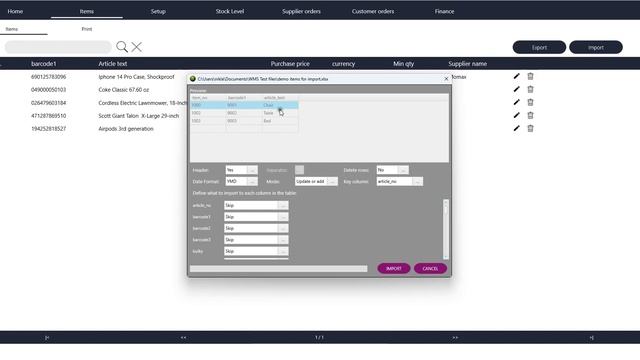This screenshot has height=360, width=640.
Task: Edit the Coke Classic item
Action: [516, 89]
